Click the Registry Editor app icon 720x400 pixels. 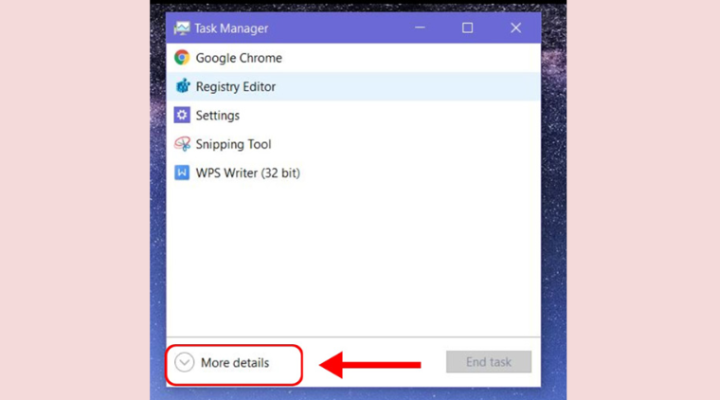pyautogui.click(x=182, y=87)
